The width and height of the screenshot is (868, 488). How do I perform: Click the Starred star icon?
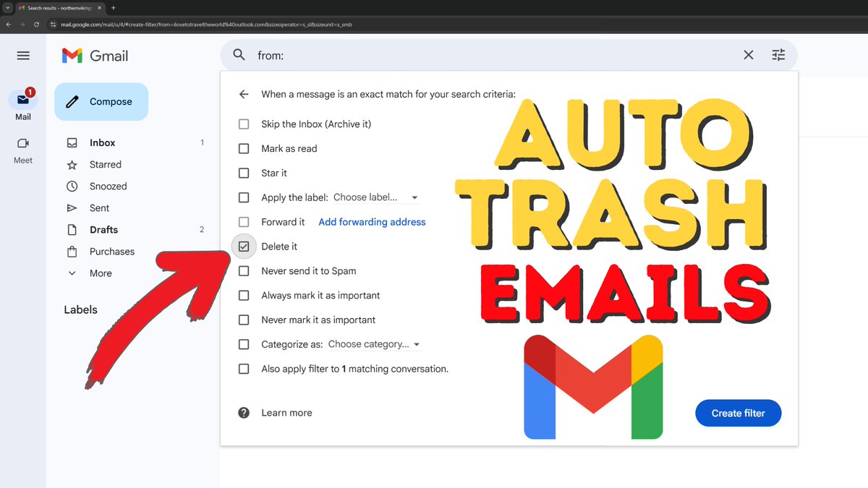[72, 165]
